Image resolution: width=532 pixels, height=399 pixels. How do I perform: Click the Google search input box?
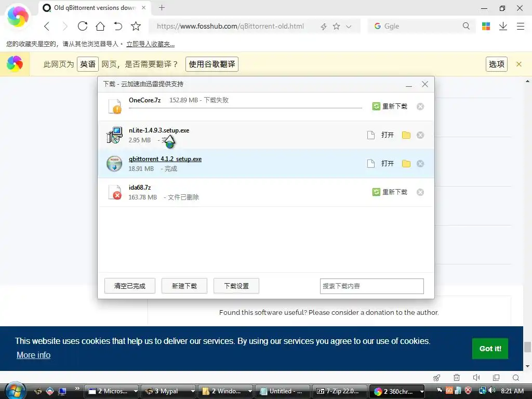[x=422, y=26]
